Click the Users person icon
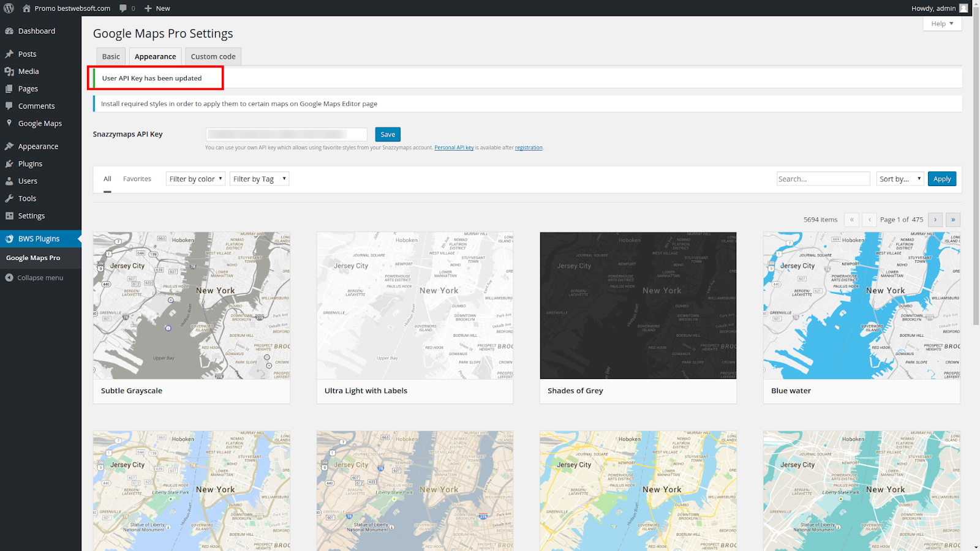 (x=9, y=181)
